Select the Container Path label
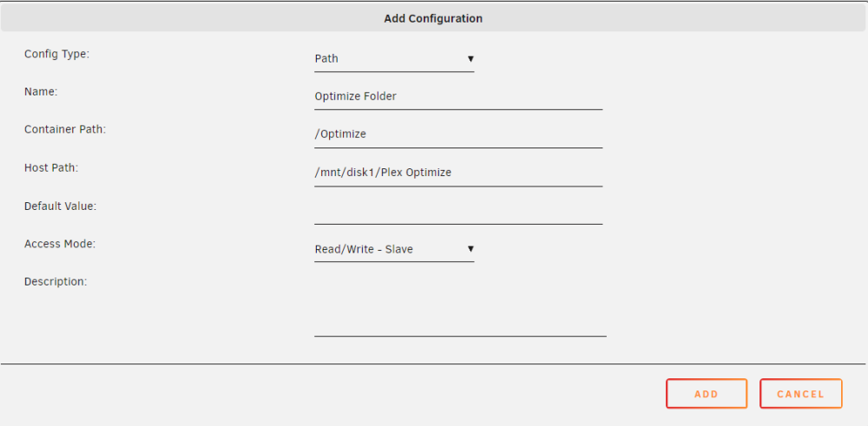 tap(65, 129)
